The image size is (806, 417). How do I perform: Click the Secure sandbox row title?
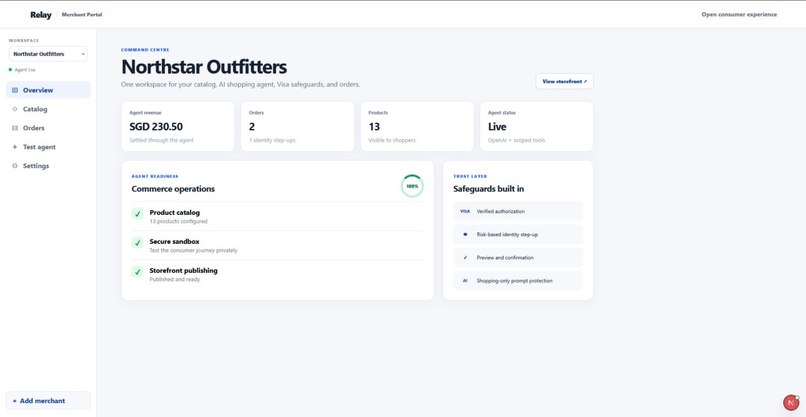174,241
